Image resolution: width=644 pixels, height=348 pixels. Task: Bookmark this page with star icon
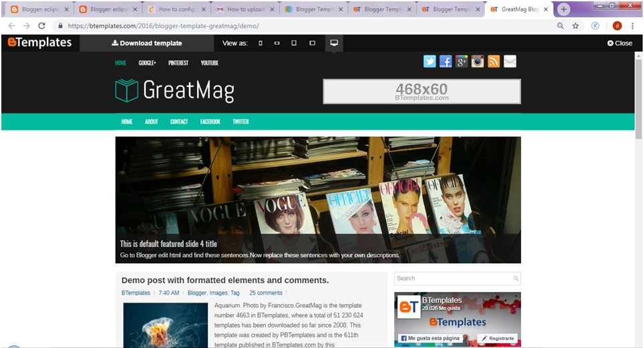575,26
